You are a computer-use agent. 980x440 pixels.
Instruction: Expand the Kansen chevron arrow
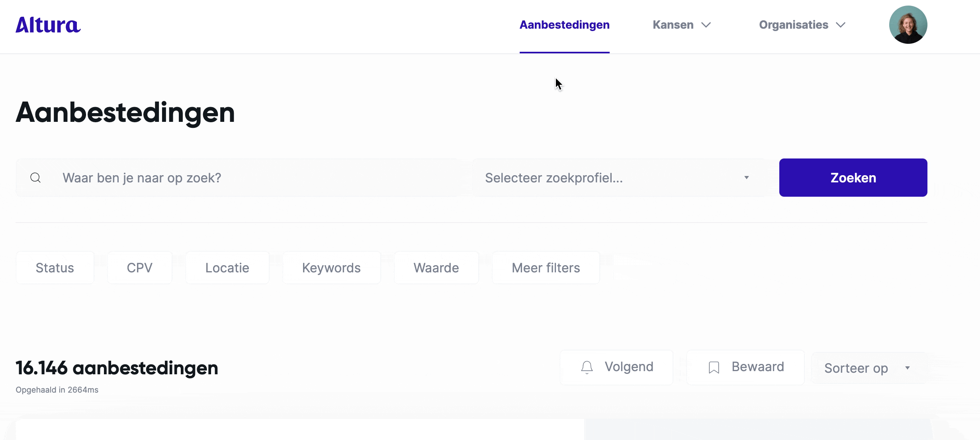(706, 25)
